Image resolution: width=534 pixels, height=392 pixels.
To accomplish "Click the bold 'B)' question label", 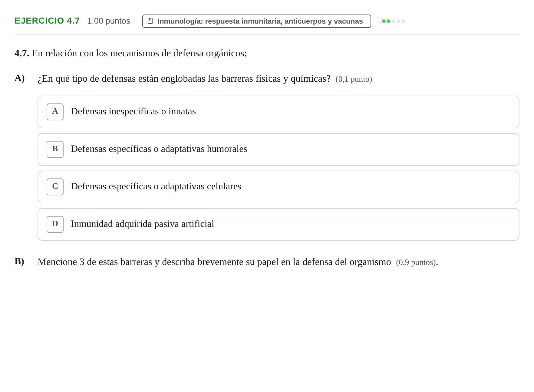I will (19, 261).
